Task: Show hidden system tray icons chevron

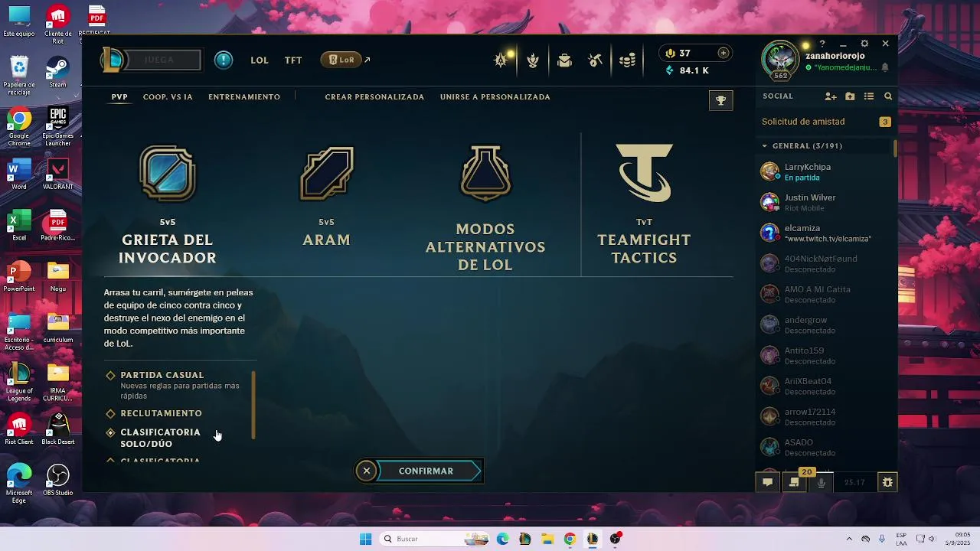Action: tap(848, 539)
